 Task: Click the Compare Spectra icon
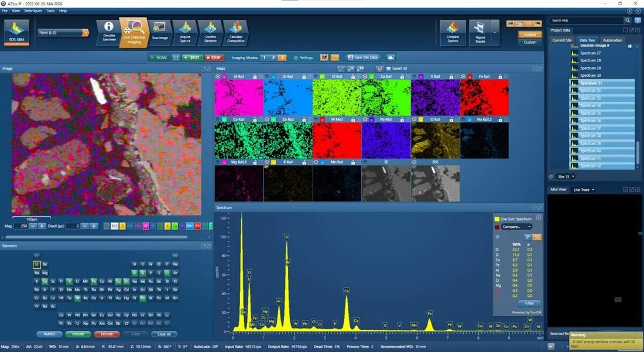click(x=453, y=30)
